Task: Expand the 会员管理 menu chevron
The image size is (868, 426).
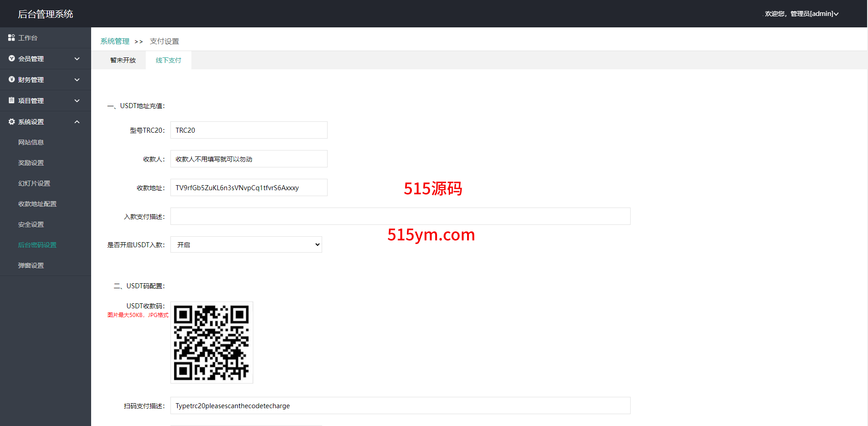Action: pyautogui.click(x=77, y=59)
